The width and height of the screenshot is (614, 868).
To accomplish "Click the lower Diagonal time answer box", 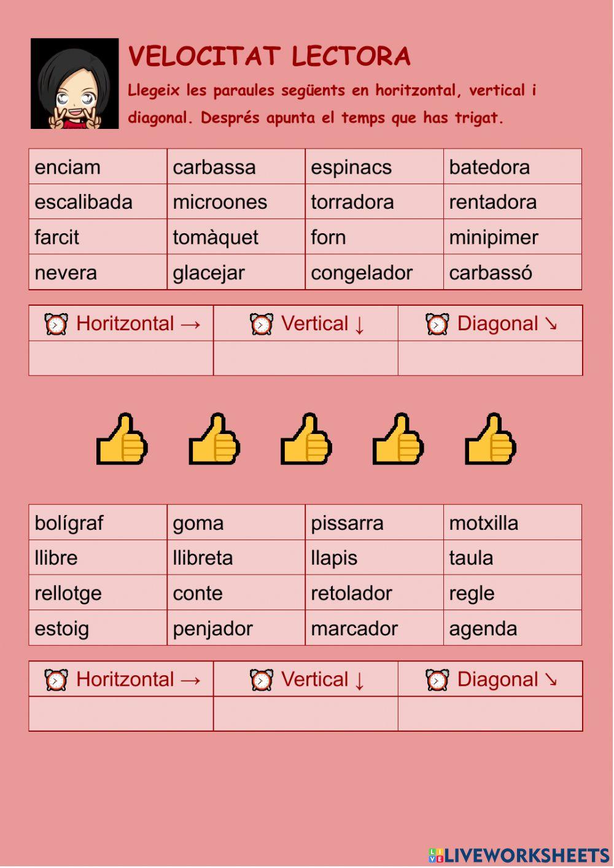I will pos(490,713).
